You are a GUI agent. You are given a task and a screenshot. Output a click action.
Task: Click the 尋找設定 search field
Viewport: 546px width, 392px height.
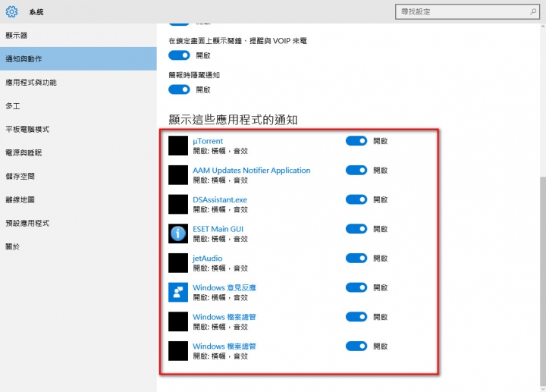coord(467,12)
